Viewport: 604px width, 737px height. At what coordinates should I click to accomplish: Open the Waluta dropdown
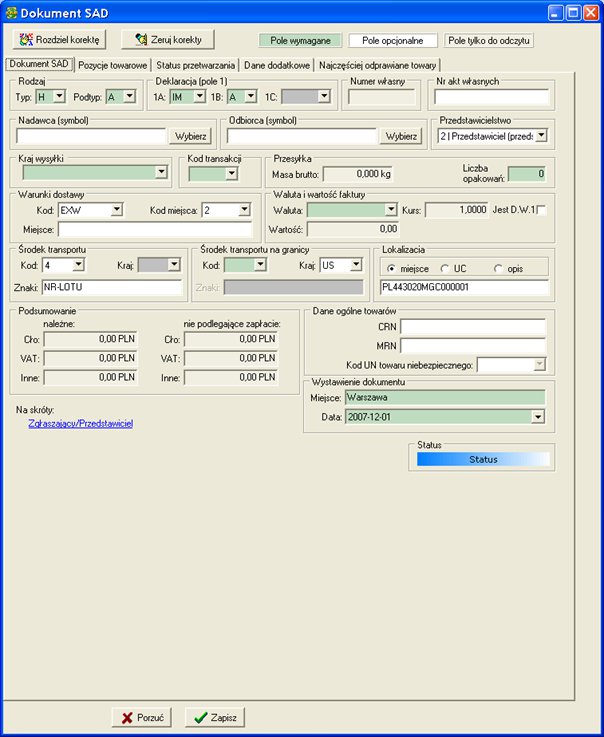391,210
